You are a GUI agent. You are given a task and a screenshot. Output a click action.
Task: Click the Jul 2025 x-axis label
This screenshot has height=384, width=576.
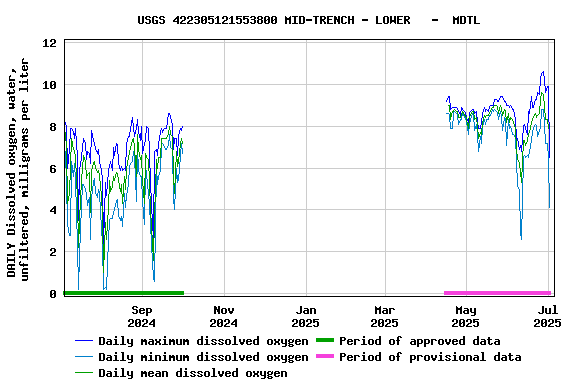[x=548, y=316]
